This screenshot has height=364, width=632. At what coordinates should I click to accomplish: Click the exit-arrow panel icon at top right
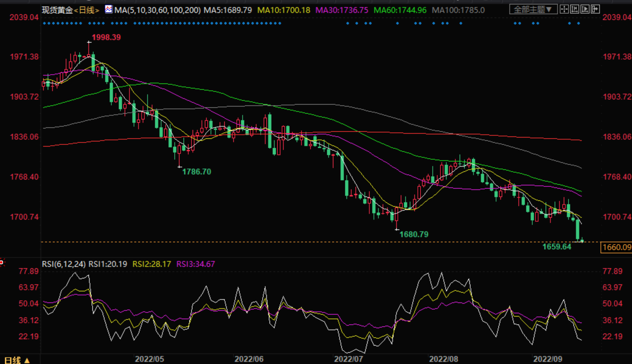pyautogui.click(x=595, y=9)
